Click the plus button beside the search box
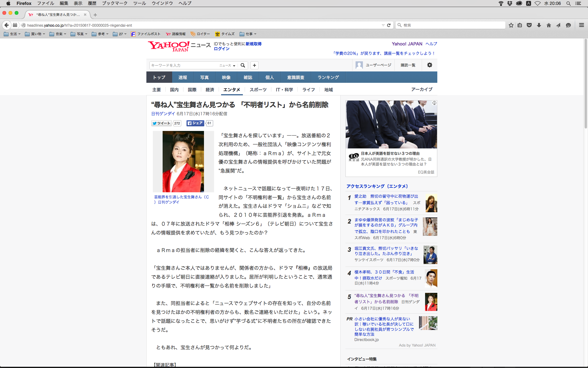 [254, 65]
